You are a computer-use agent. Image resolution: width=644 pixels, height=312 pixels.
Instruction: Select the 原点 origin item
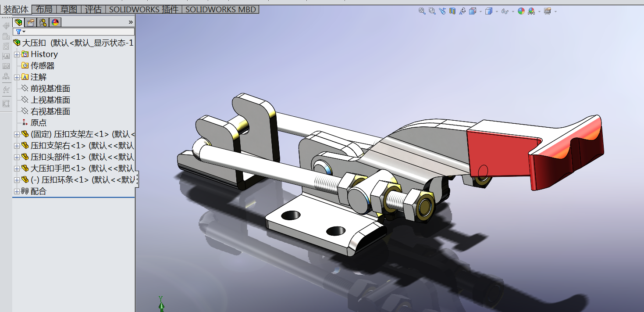39,123
